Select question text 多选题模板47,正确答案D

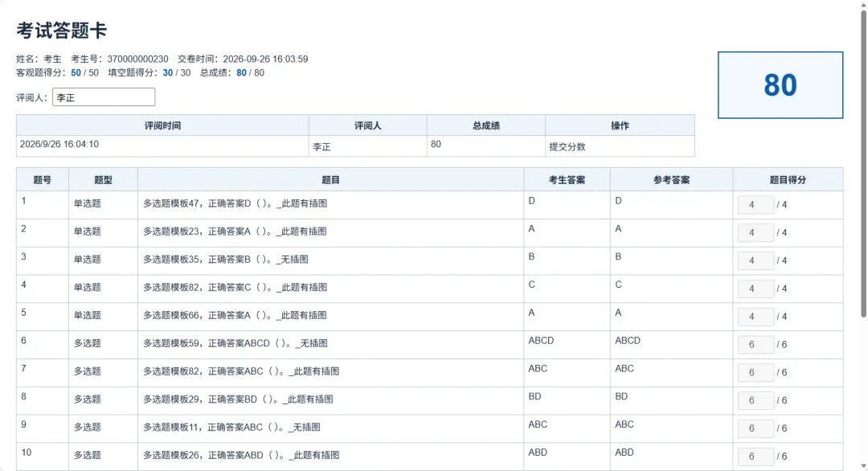(x=197, y=203)
